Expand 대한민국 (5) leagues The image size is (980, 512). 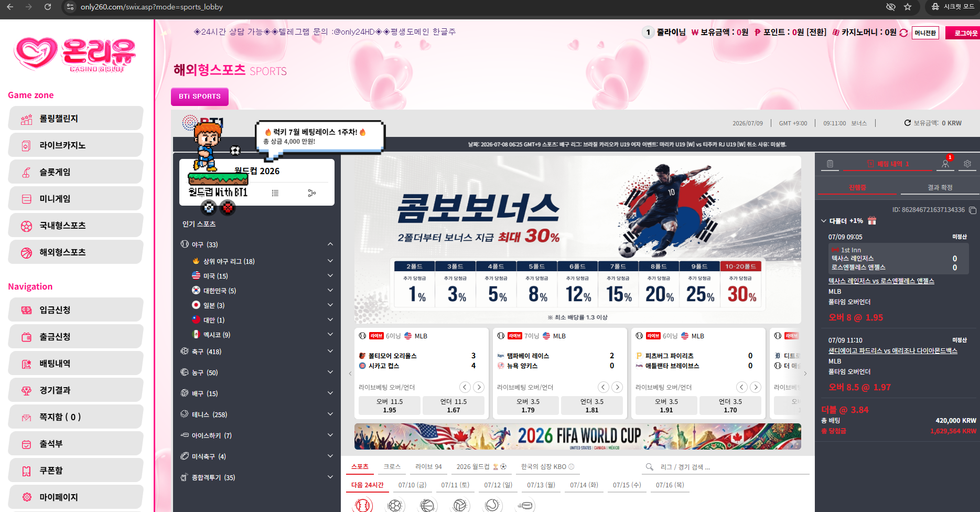pos(330,290)
